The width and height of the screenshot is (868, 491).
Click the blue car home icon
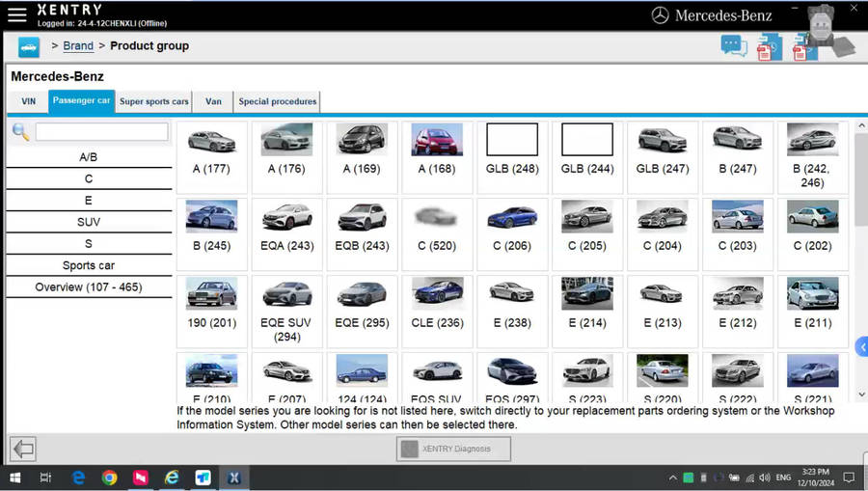pos(29,47)
